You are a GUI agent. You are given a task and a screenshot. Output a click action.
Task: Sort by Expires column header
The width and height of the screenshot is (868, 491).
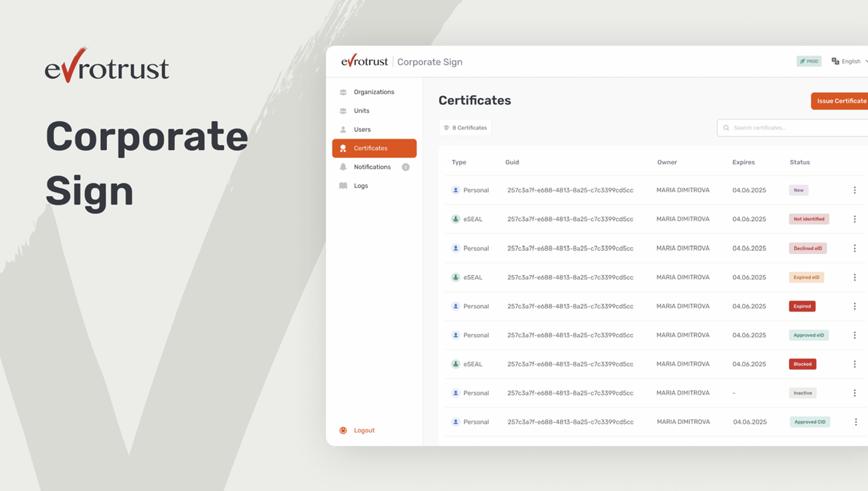tap(744, 162)
